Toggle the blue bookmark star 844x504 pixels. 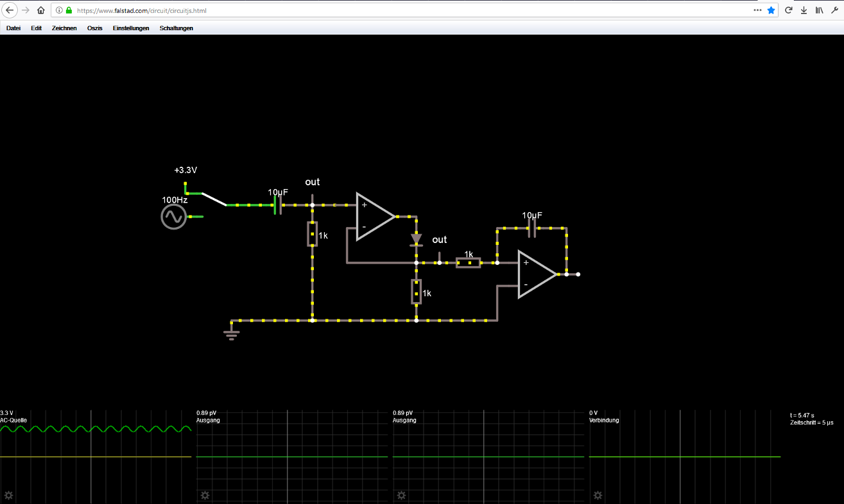[771, 10]
